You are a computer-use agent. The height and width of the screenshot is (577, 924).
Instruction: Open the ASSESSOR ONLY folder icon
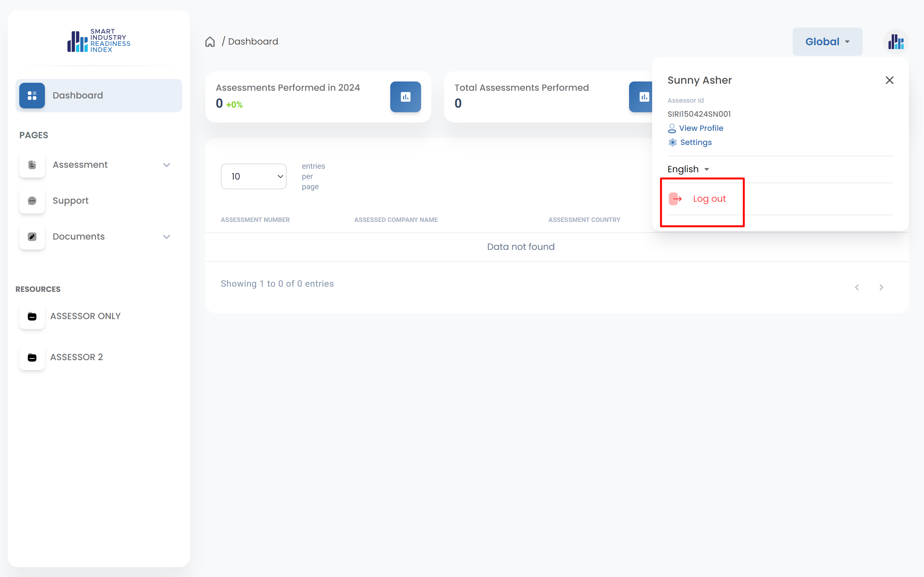pyautogui.click(x=32, y=316)
